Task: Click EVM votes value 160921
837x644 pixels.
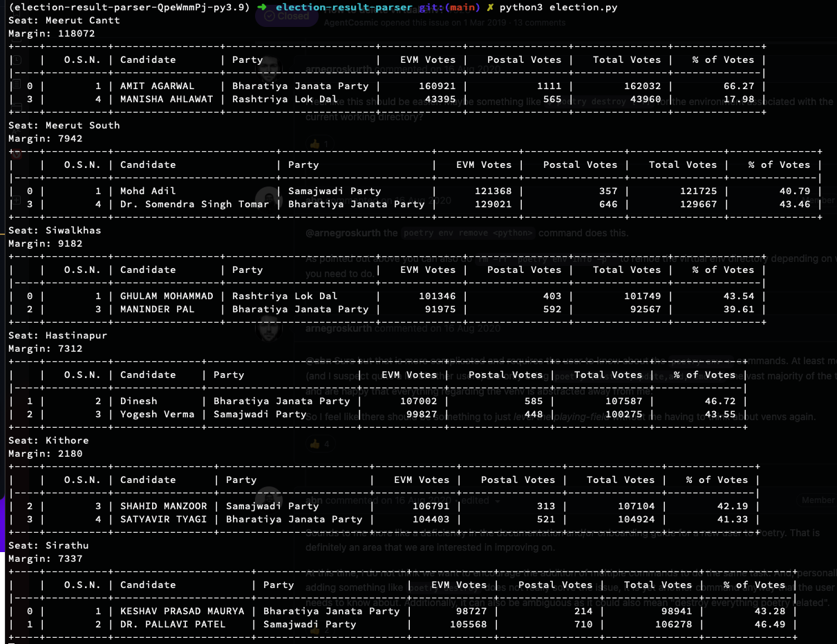Action: click(438, 86)
